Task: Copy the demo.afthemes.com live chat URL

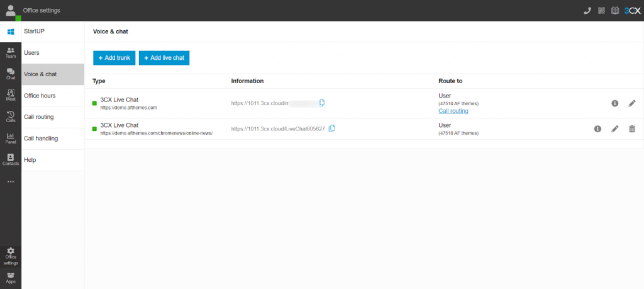Action: pos(322,103)
